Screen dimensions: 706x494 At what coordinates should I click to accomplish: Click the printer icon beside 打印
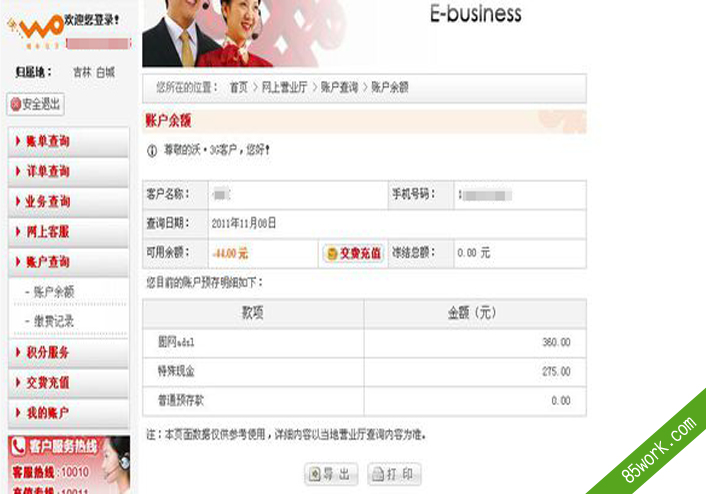click(378, 474)
